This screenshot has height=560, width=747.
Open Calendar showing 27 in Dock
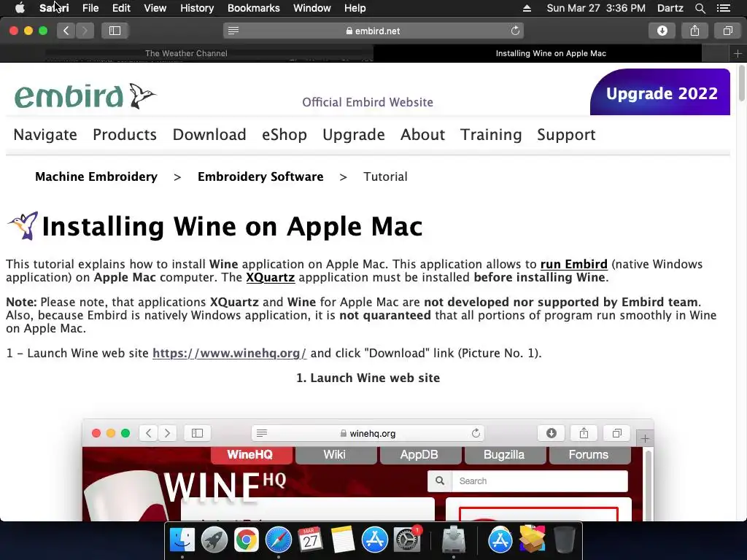click(x=310, y=540)
